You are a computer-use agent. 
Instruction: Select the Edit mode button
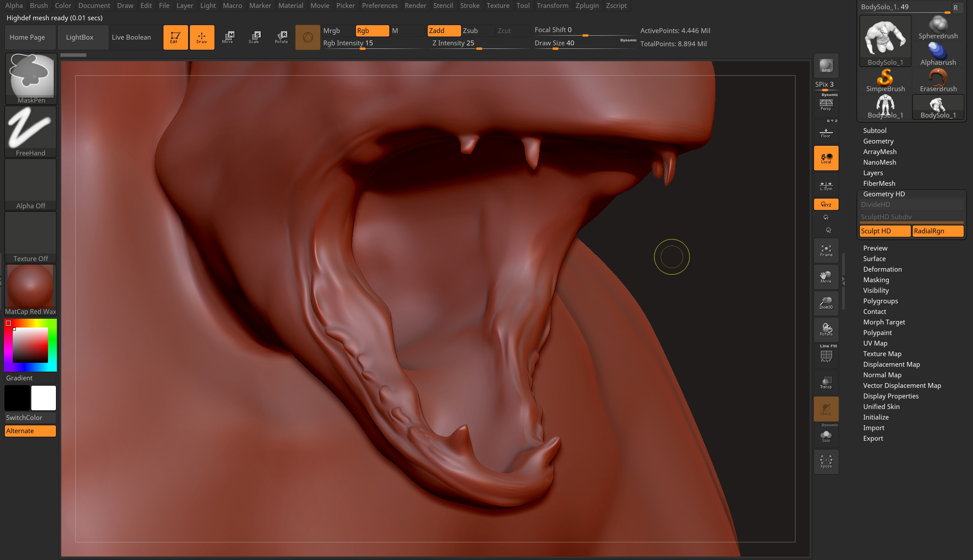[x=175, y=37]
